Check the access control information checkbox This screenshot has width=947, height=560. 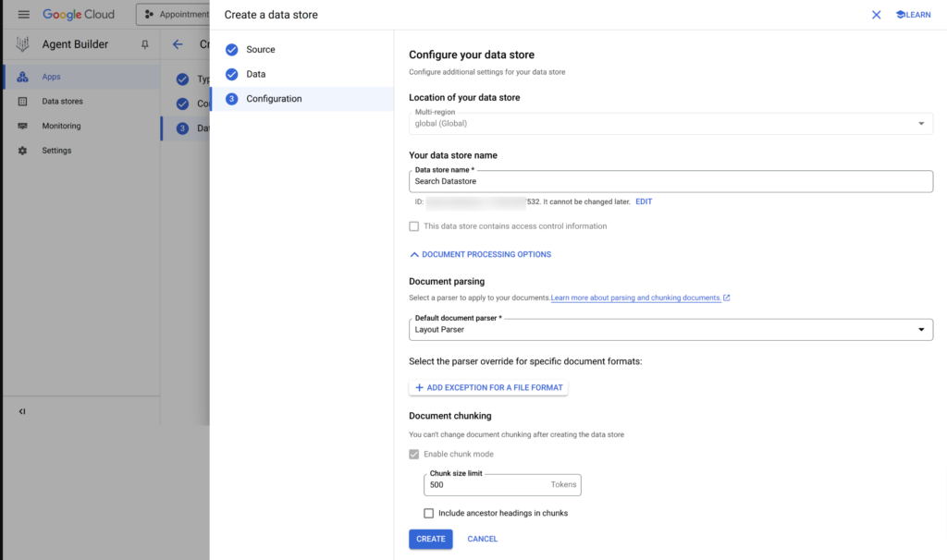414,226
